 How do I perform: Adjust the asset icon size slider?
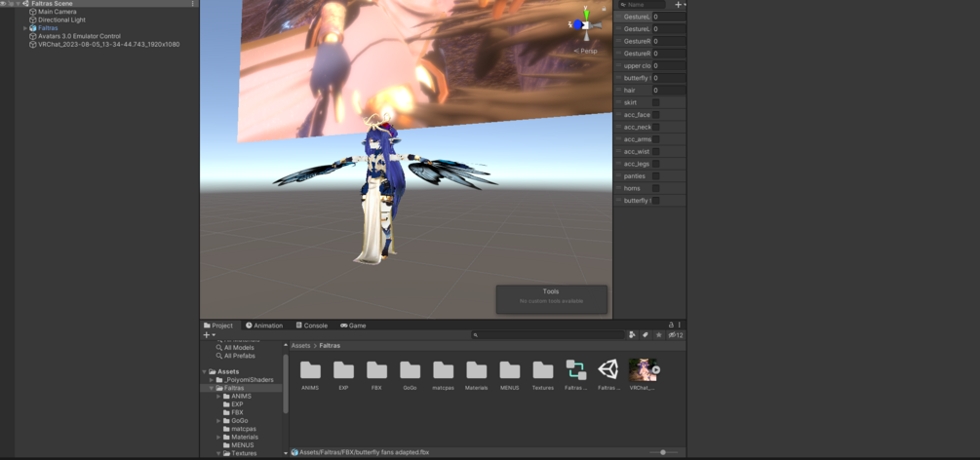(664, 452)
